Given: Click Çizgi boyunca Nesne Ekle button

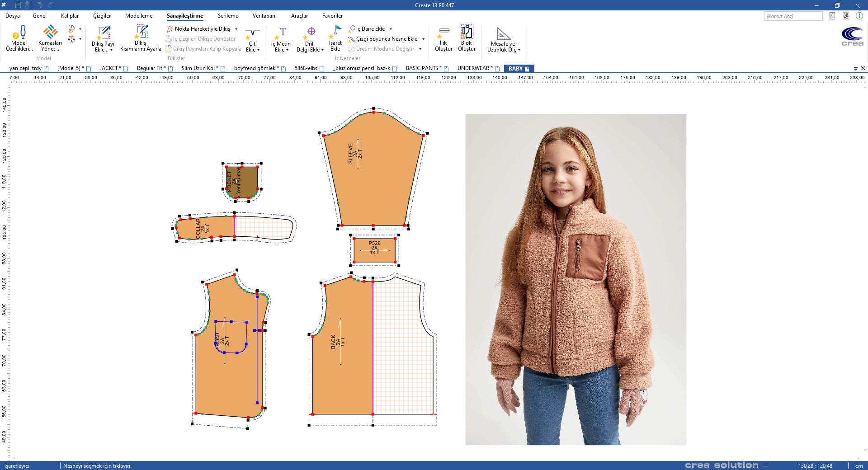Looking at the screenshot, I should [x=386, y=39].
